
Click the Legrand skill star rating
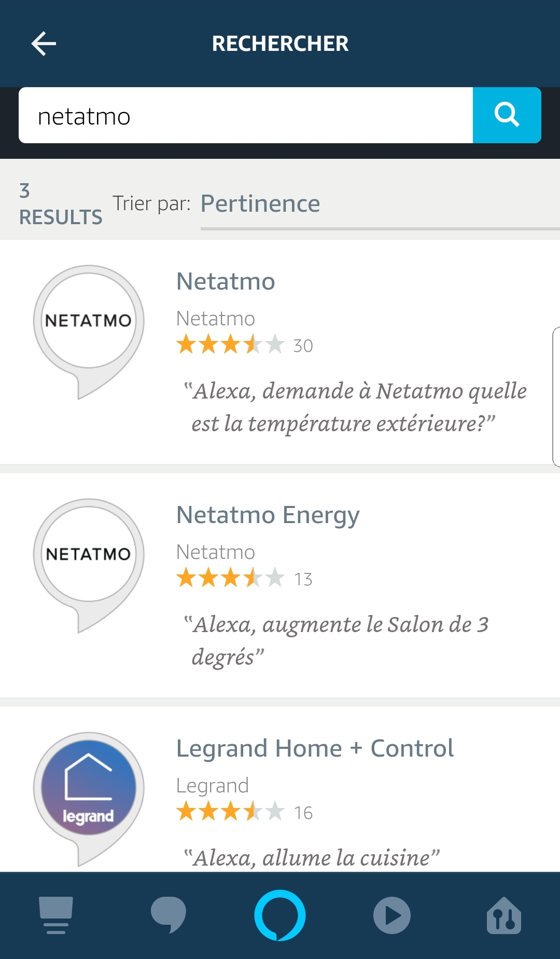point(231,812)
